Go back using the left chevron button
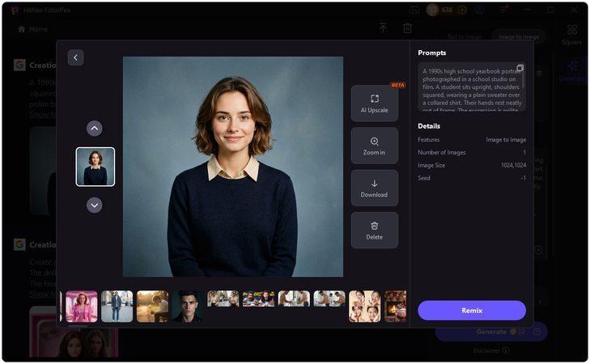The height and width of the screenshot is (364, 590). click(x=75, y=57)
